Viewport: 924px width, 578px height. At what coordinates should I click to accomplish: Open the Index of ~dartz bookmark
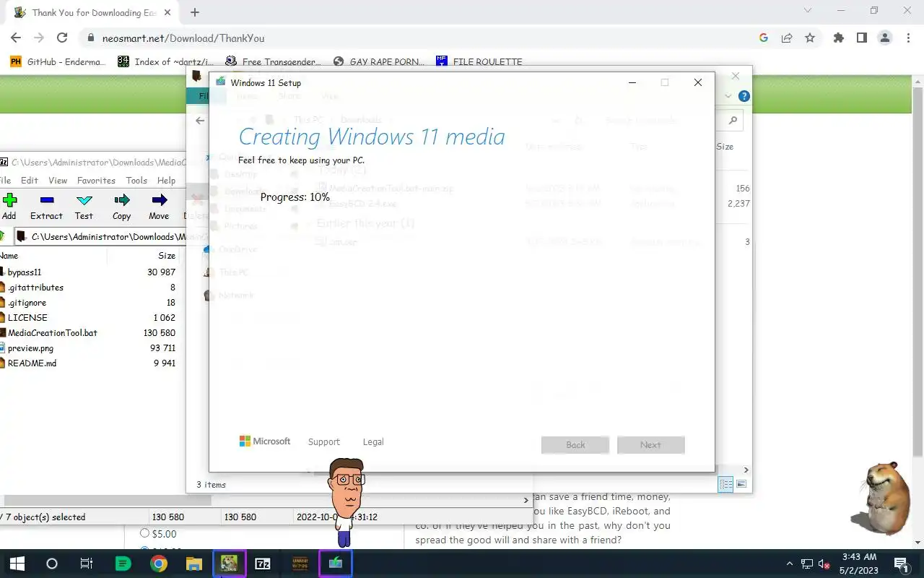[166, 61]
